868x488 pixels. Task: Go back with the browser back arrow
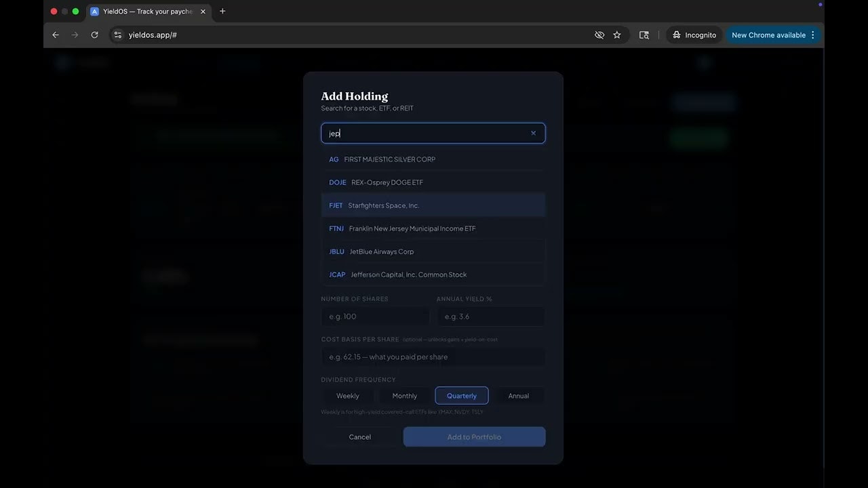click(x=56, y=35)
